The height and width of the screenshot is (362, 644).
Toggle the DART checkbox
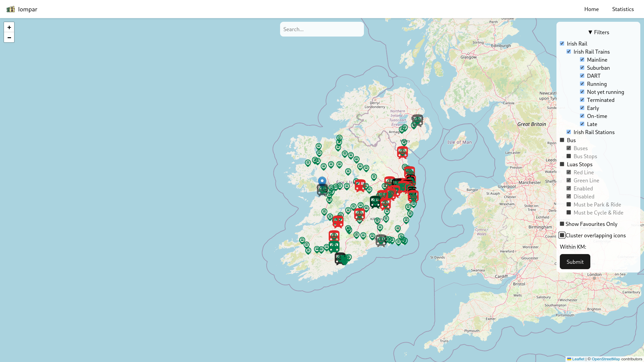point(582,75)
